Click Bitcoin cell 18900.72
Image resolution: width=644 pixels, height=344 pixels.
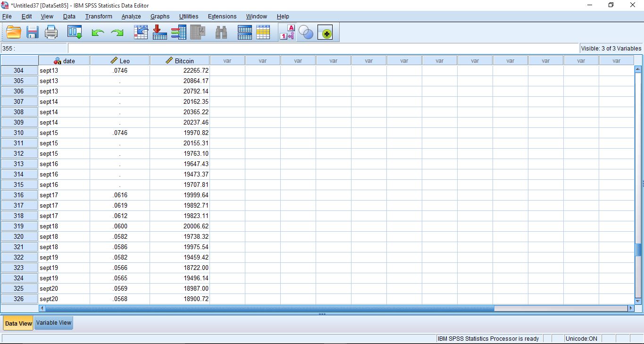point(180,299)
